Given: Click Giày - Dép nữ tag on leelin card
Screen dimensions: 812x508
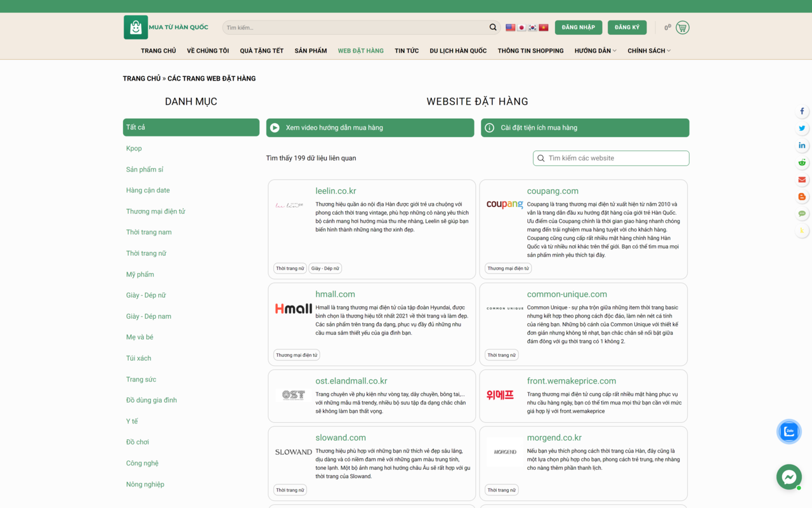Looking at the screenshot, I should [x=325, y=269].
